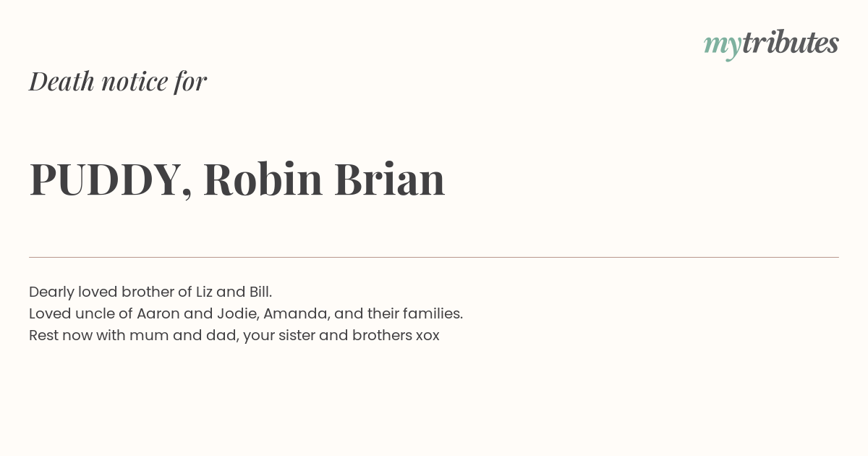The width and height of the screenshot is (868, 456).
Task: Click the "tributes" part of the logo
Action: (x=791, y=43)
